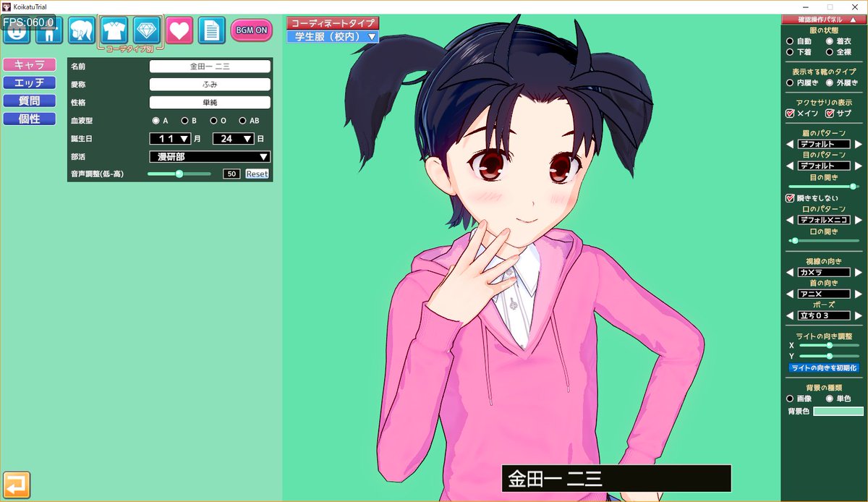Image resolution: width=868 pixels, height=502 pixels.
Task: Open the accessories diamond icon
Action: (x=147, y=30)
